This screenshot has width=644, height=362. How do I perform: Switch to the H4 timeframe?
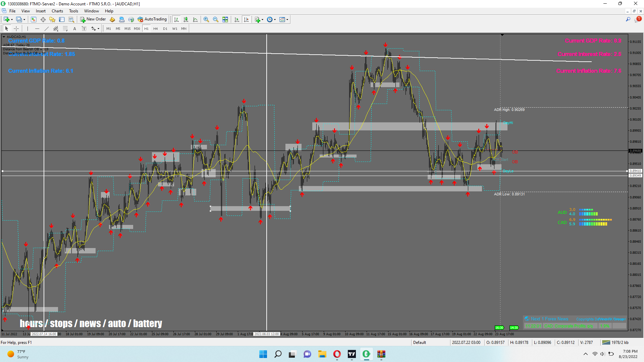(x=156, y=29)
